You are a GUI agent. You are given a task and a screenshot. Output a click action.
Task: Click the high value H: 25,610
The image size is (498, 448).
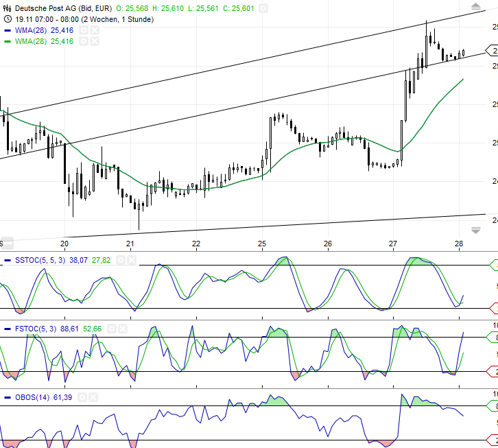(x=168, y=8)
